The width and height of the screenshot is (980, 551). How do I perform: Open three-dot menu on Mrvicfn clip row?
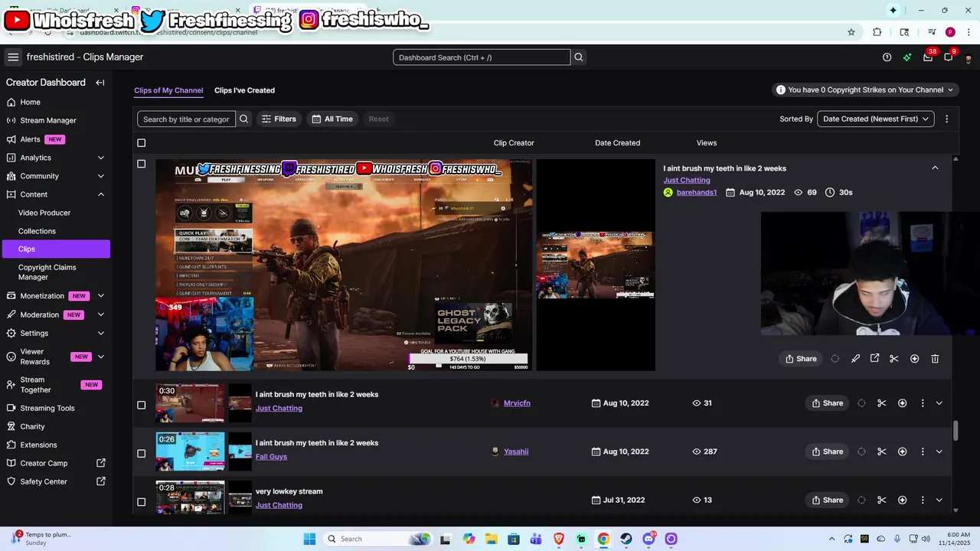pyautogui.click(x=923, y=403)
